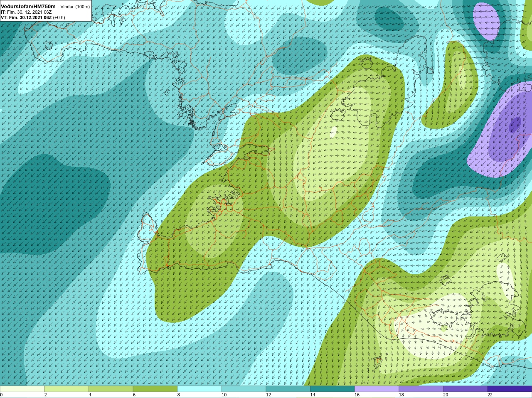The height and width of the screenshot is (398, 532).
Task: Click the 'VT: Fim. 30.12.2021 06Z (+0 h)' line
Action: (x=33, y=17)
